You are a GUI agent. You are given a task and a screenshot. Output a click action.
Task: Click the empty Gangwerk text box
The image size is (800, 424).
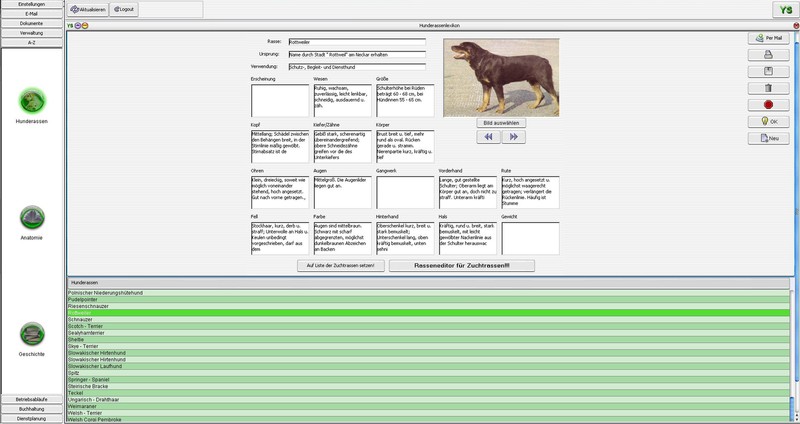[x=405, y=192]
